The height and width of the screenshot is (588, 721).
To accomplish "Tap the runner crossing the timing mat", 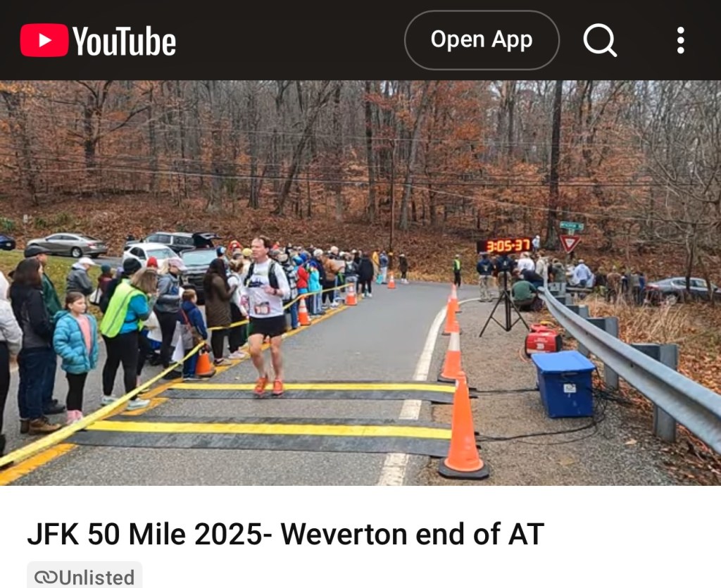I will 265,315.
